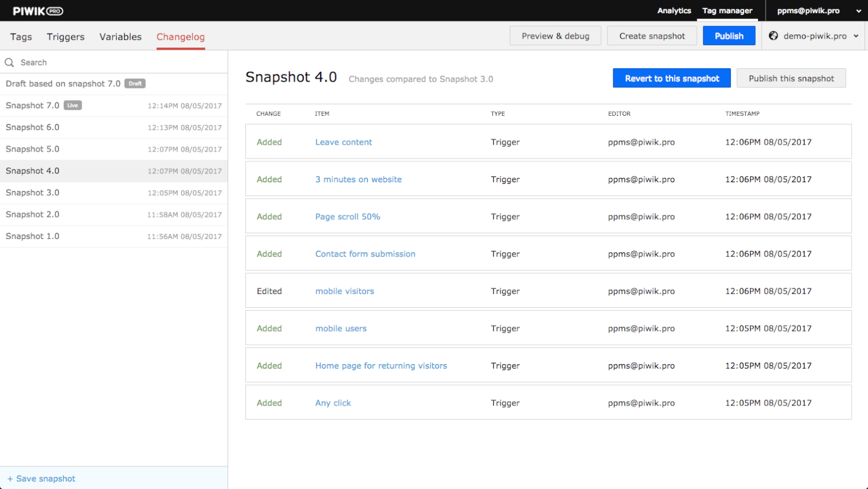Select Snapshot 7.0 in the list

(113, 106)
